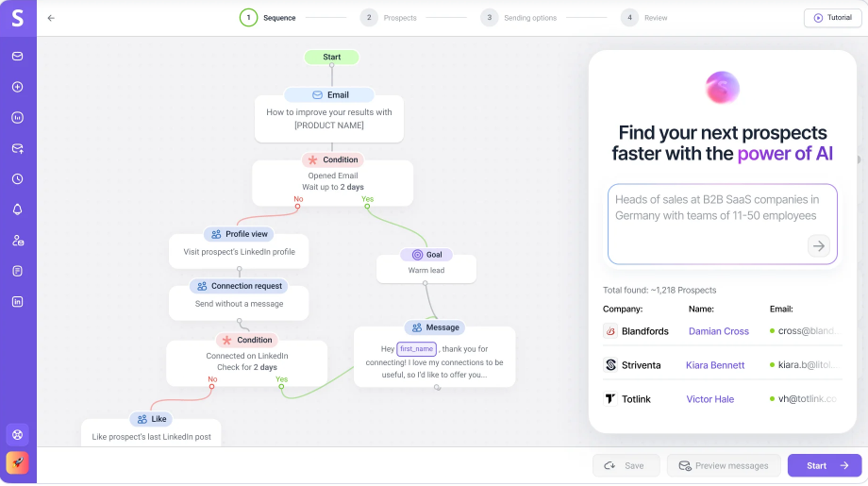Open the clock schedule sidebar icon
Viewport: 868px width, 486px height.
[x=18, y=178]
